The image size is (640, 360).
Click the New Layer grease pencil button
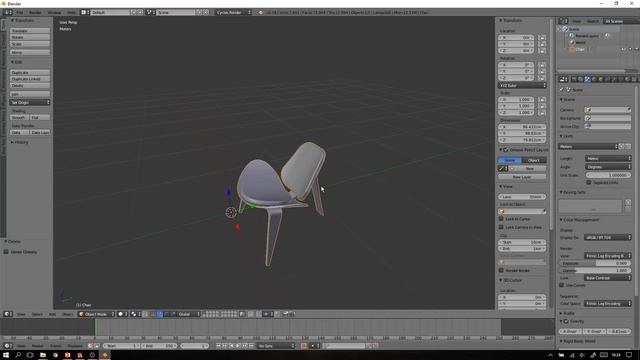point(522,177)
